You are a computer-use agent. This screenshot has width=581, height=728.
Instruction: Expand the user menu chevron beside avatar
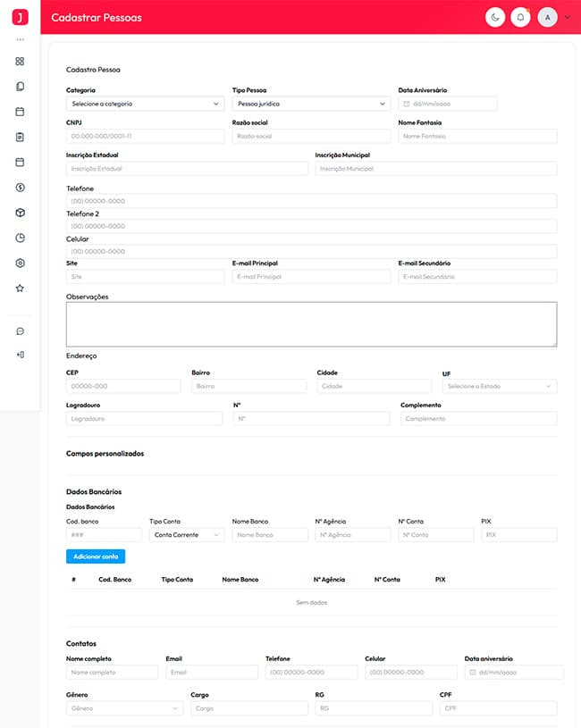click(568, 18)
